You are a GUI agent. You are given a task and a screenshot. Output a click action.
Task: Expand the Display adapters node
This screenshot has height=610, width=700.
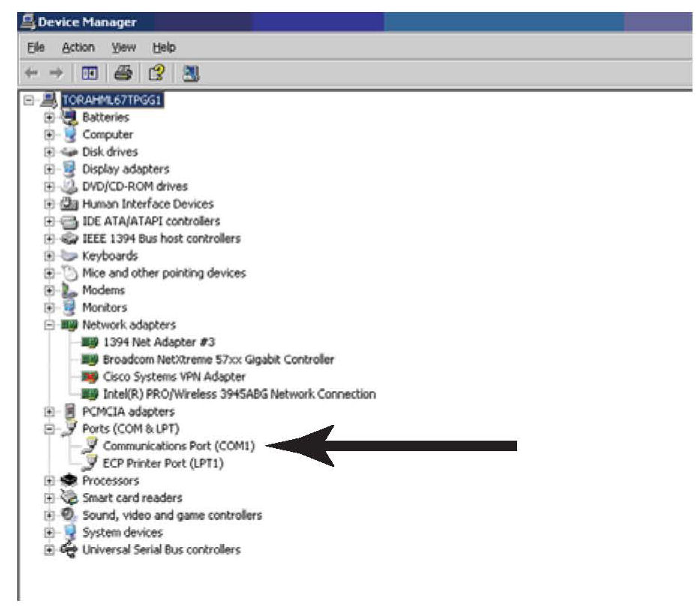49,169
